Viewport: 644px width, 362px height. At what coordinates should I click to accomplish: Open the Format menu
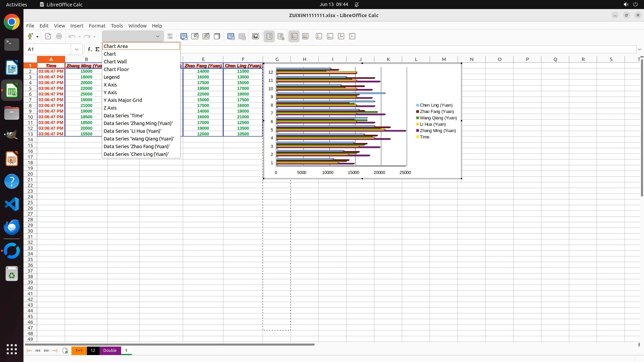97,26
